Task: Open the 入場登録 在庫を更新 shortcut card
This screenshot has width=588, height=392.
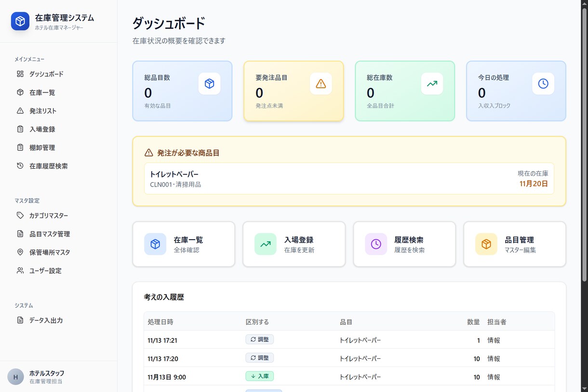Action: click(x=294, y=244)
